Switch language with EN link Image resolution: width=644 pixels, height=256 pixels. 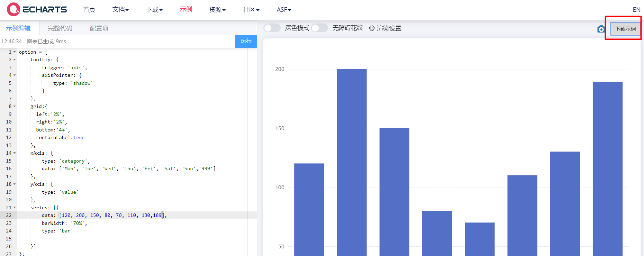(x=636, y=10)
